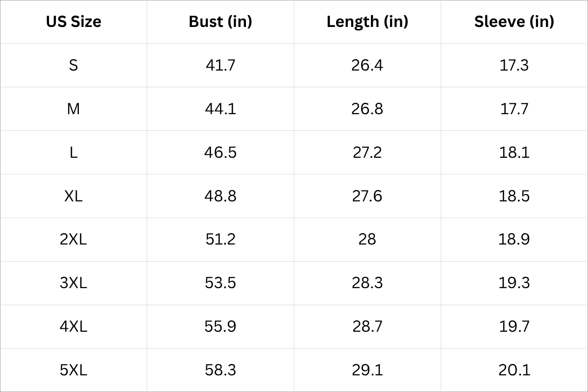Click the size S row label
The image size is (588, 392).
pos(73,65)
